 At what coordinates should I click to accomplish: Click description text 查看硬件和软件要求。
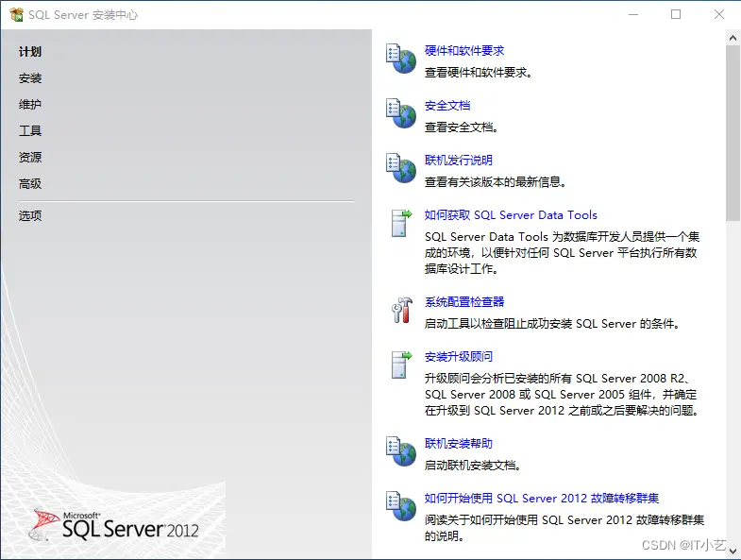coord(479,73)
